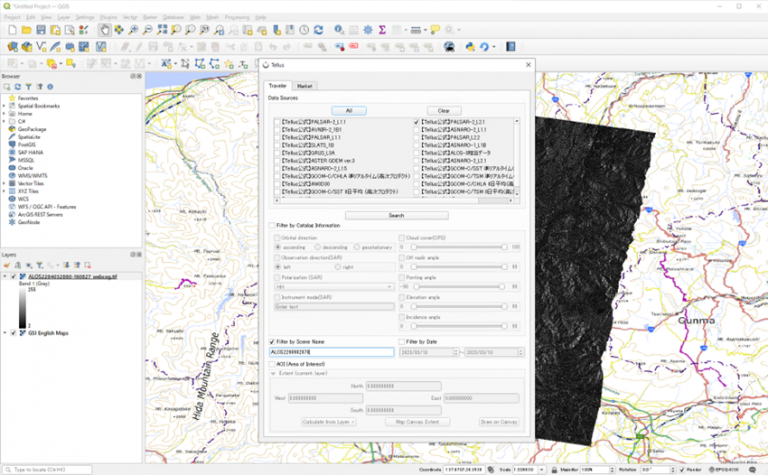The width and height of the screenshot is (768, 475).
Task: Click the Open Project folder icon
Action: (26, 30)
